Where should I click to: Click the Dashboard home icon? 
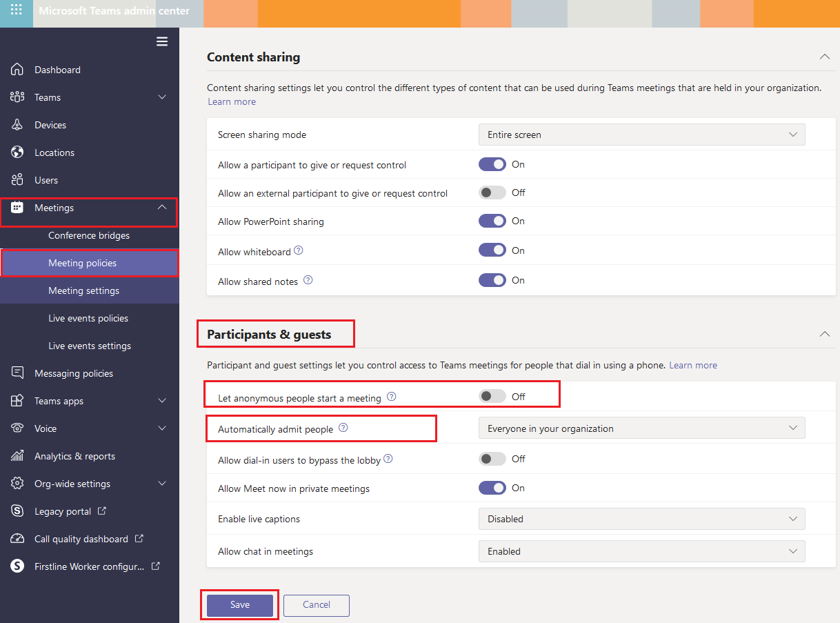tap(17, 70)
